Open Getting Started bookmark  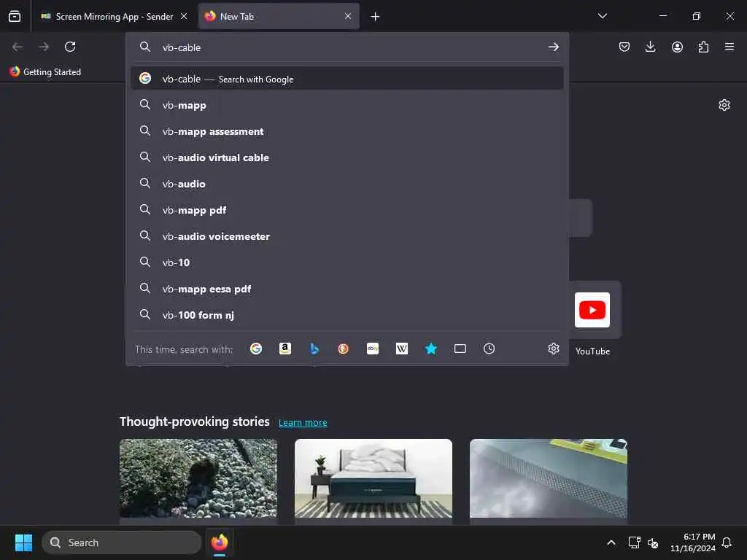tap(45, 72)
